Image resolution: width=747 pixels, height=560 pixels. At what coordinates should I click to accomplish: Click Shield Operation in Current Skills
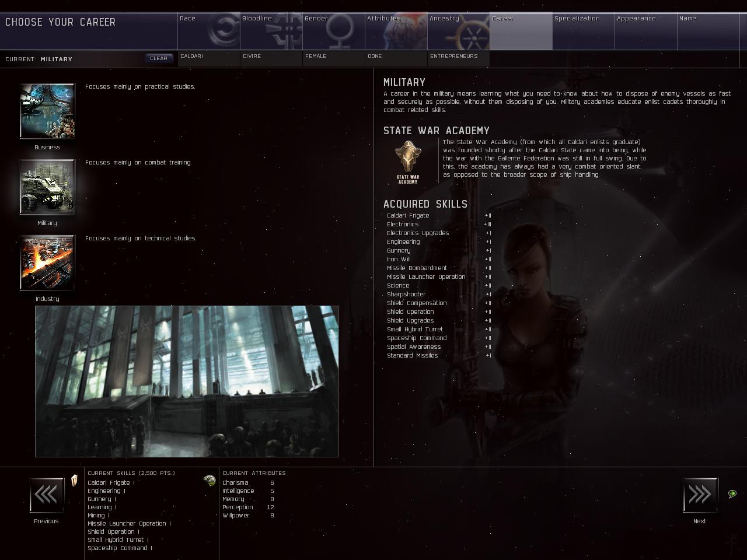(113, 532)
